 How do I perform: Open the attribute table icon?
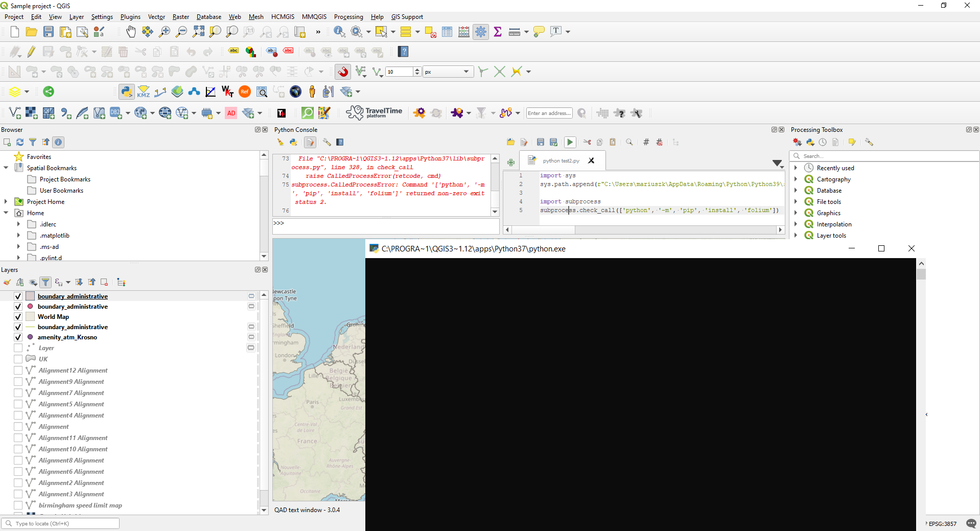pyautogui.click(x=447, y=32)
